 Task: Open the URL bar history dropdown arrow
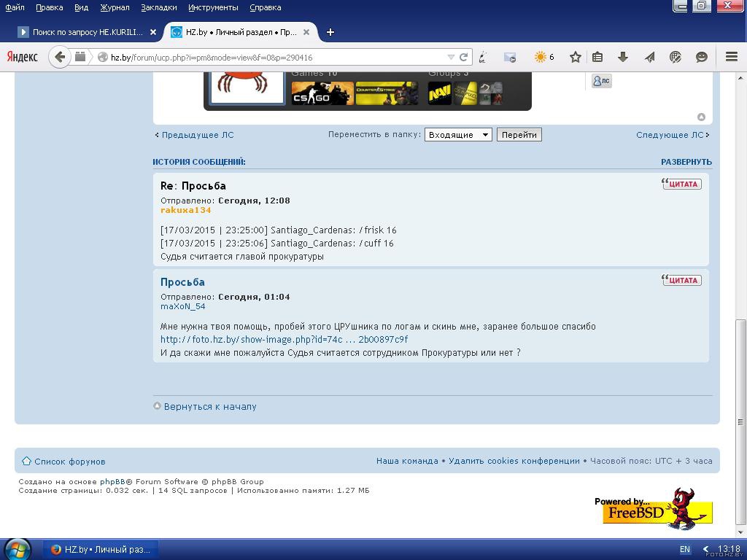[451, 57]
